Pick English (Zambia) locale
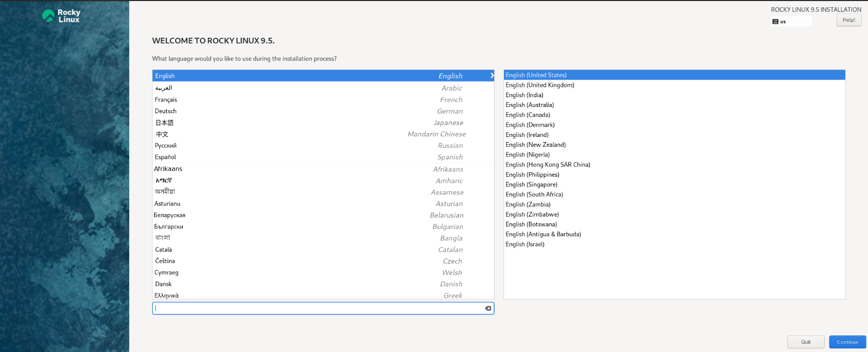 click(674, 204)
